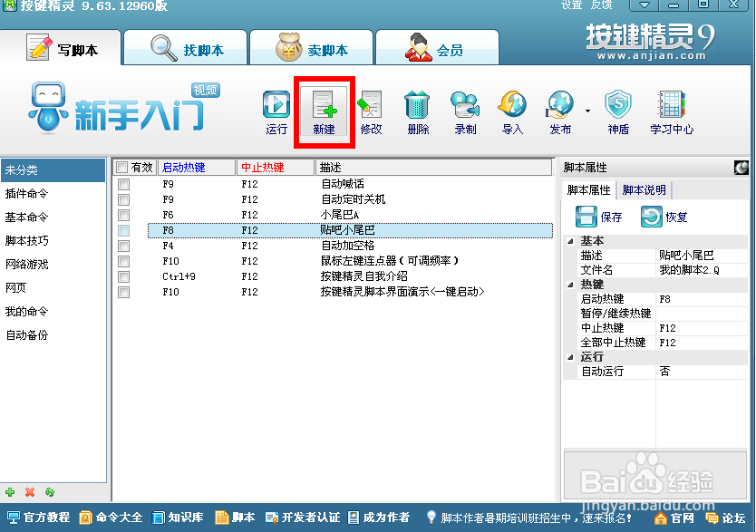Open 知识库 knowledge base
The image size is (756, 532).
(x=178, y=517)
